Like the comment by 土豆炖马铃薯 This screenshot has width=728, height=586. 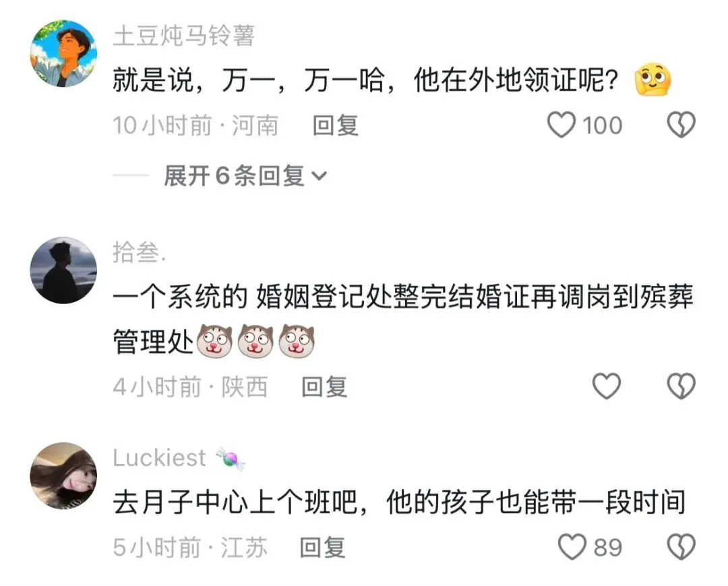(x=561, y=125)
